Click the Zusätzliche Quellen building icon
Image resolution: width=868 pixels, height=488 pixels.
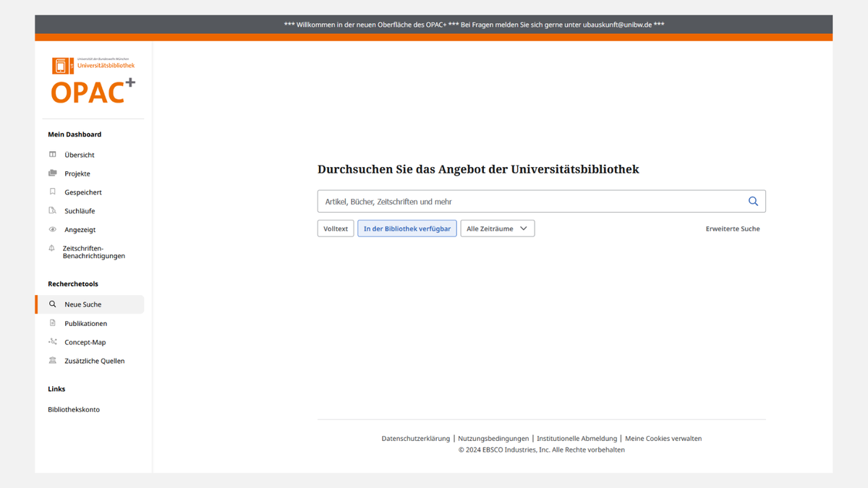pos(52,361)
